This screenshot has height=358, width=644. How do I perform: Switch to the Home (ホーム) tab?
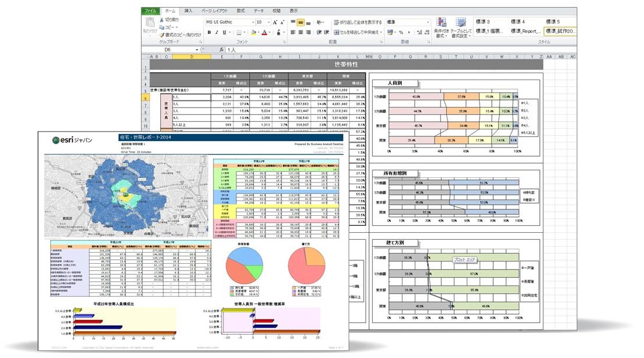(170, 11)
